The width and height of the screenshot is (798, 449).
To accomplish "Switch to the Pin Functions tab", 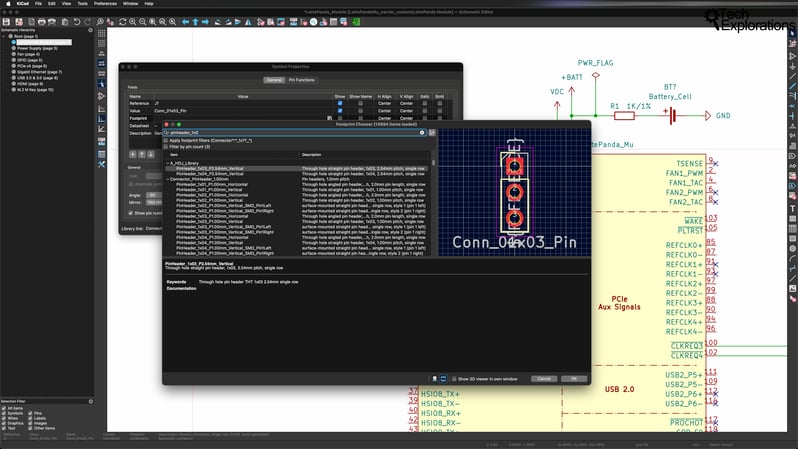I will tap(303, 79).
